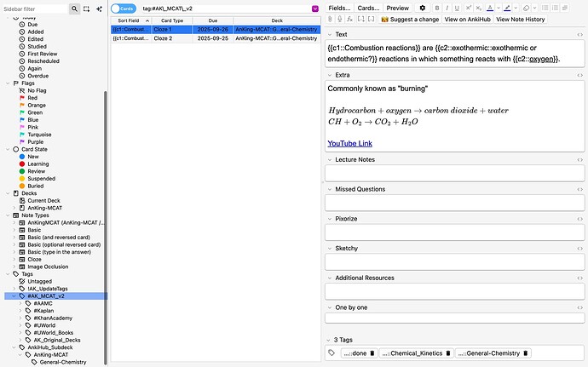
Task: Open the YouTube Link in Extra field
Action: tap(349, 143)
